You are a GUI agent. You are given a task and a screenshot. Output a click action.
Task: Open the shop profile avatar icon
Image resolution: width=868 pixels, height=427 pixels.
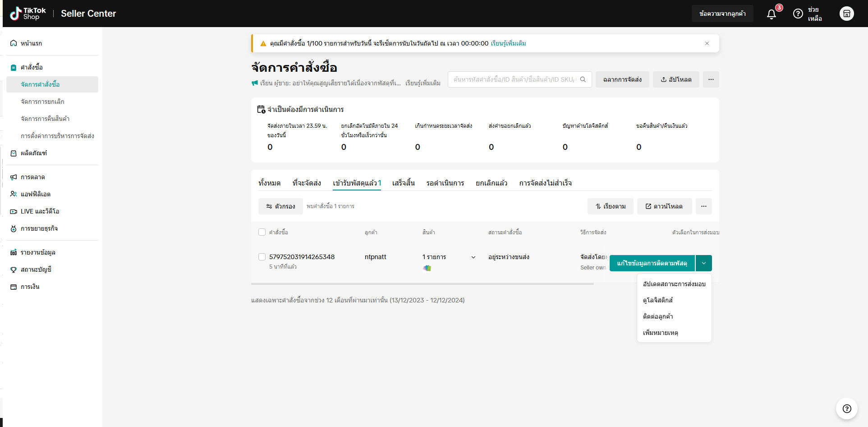(x=846, y=14)
